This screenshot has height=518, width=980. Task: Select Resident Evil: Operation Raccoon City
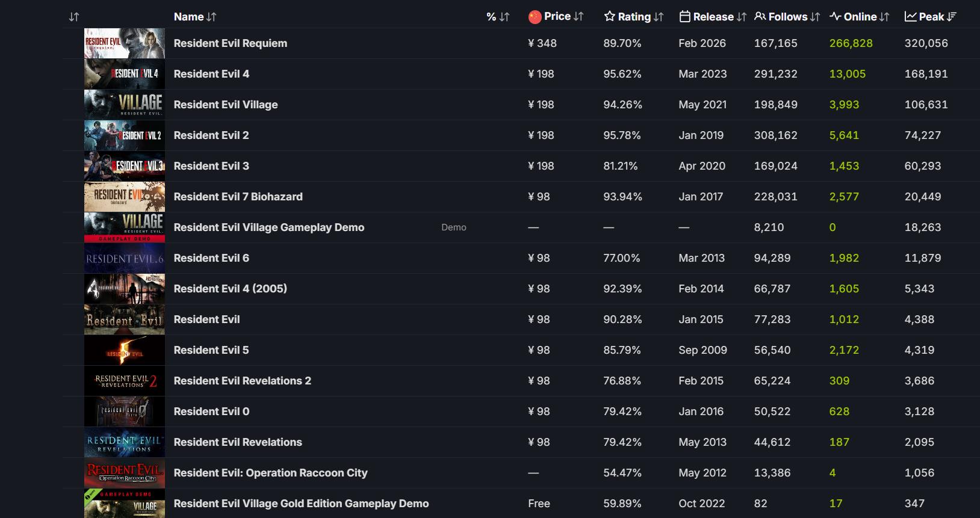[x=270, y=473]
